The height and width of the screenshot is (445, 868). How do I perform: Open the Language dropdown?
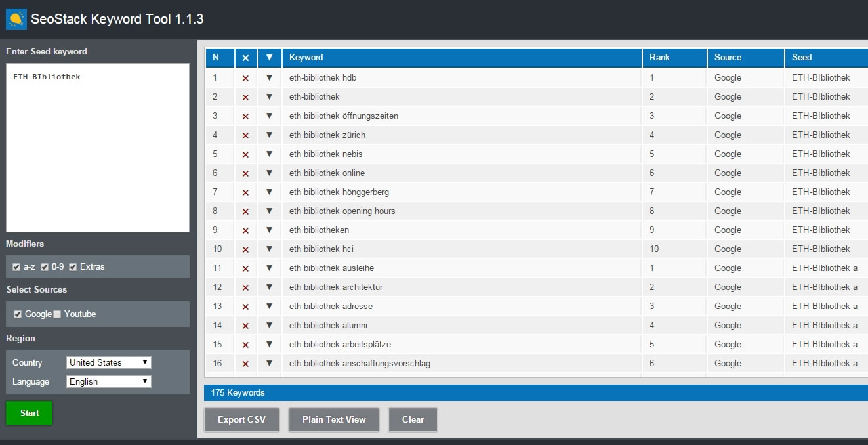tap(109, 381)
